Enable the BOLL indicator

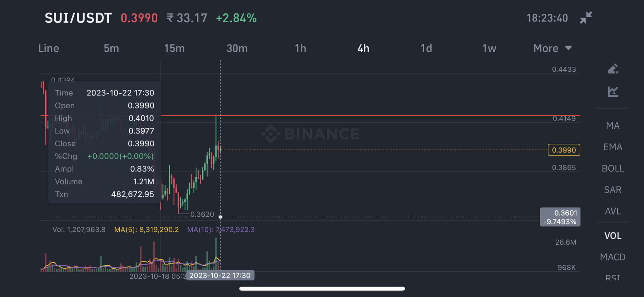(613, 168)
